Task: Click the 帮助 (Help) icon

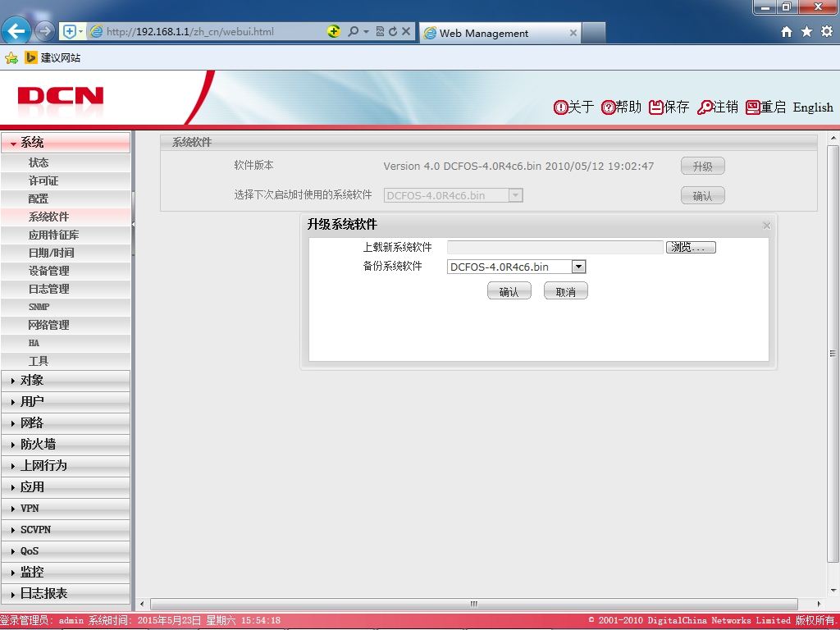Action: 608,107
